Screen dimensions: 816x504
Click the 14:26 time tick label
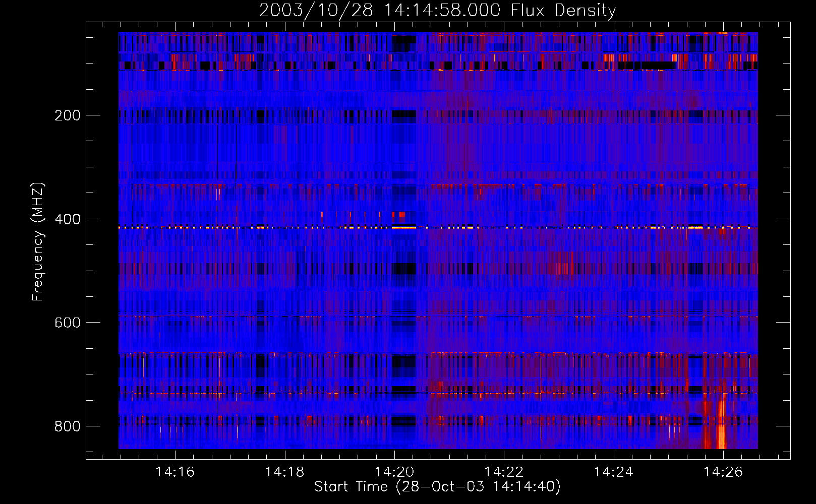723,472
